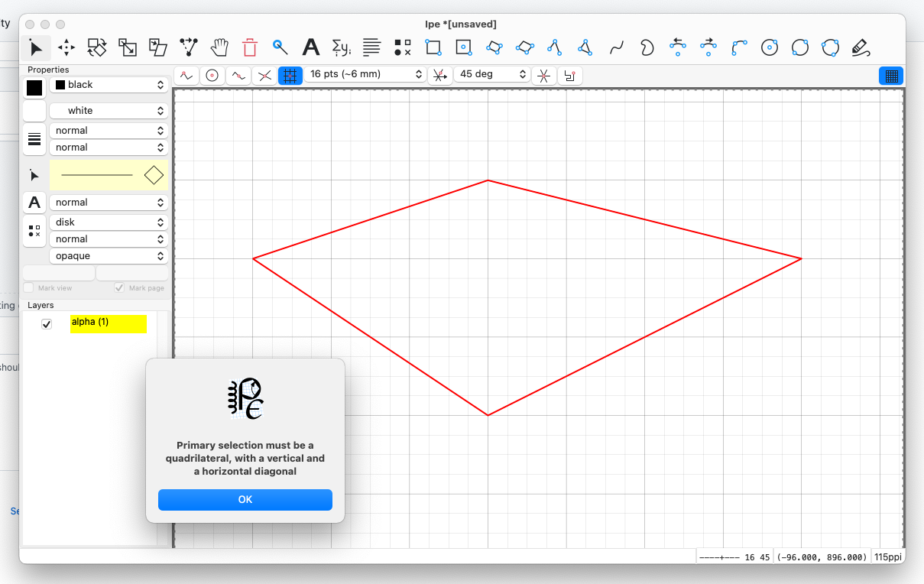Change the 45 deg angle dropdown
The height and width of the screenshot is (584, 924).
point(491,73)
